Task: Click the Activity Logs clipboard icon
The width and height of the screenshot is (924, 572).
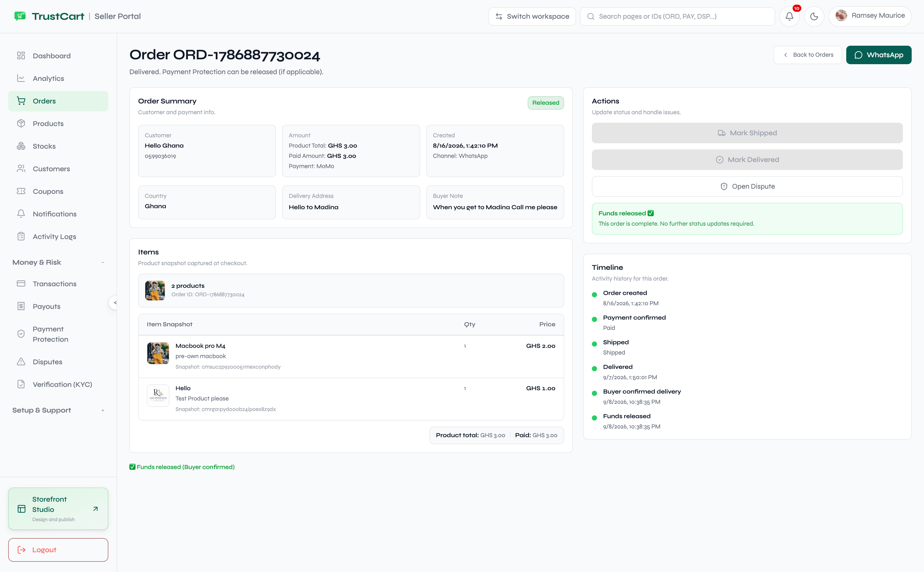Action: click(x=21, y=236)
